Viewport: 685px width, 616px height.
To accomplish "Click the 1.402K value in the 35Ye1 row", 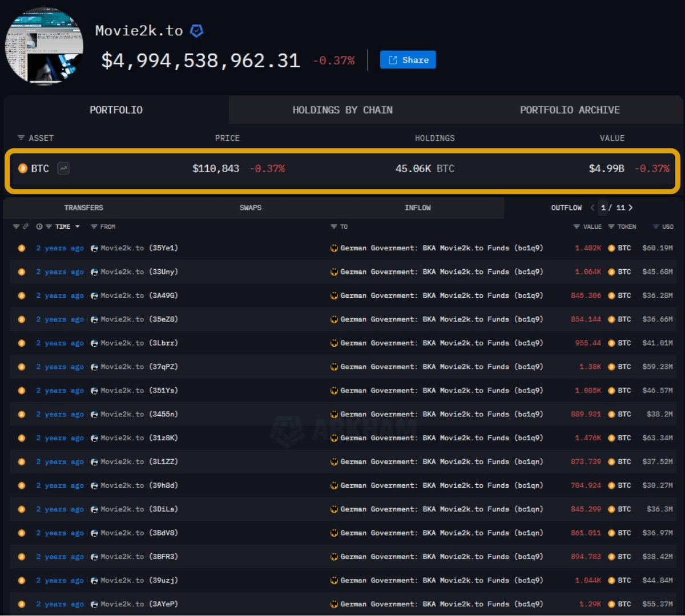I will coord(588,248).
